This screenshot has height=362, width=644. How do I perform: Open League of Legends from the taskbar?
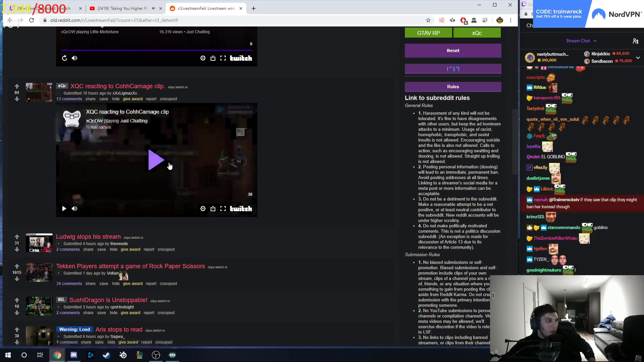pyautogui.click(x=139, y=355)
